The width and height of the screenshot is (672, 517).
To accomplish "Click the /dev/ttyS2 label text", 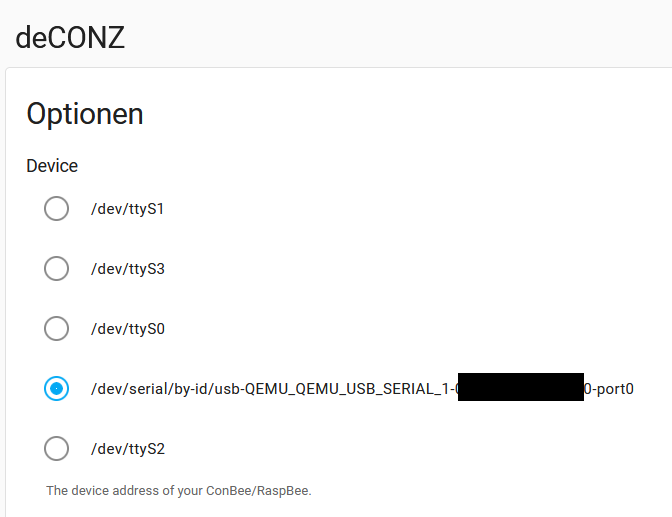I will [128, 449].
